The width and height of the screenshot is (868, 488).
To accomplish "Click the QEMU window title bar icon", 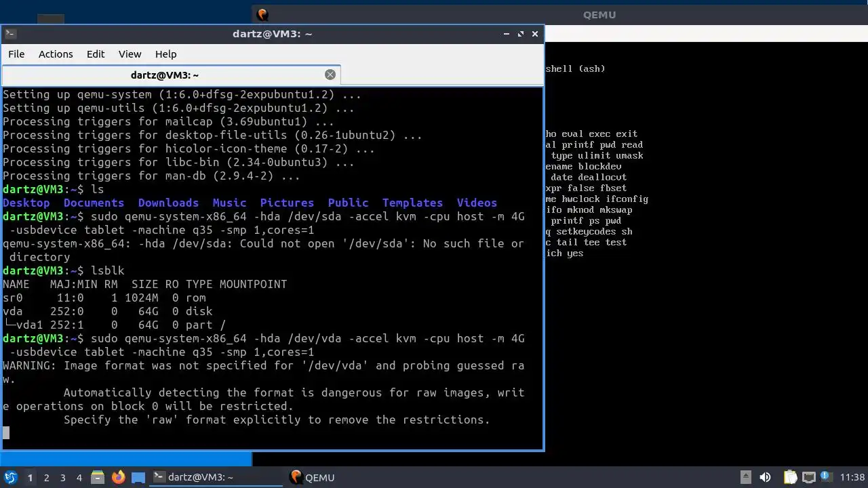I will click(262, 14).
